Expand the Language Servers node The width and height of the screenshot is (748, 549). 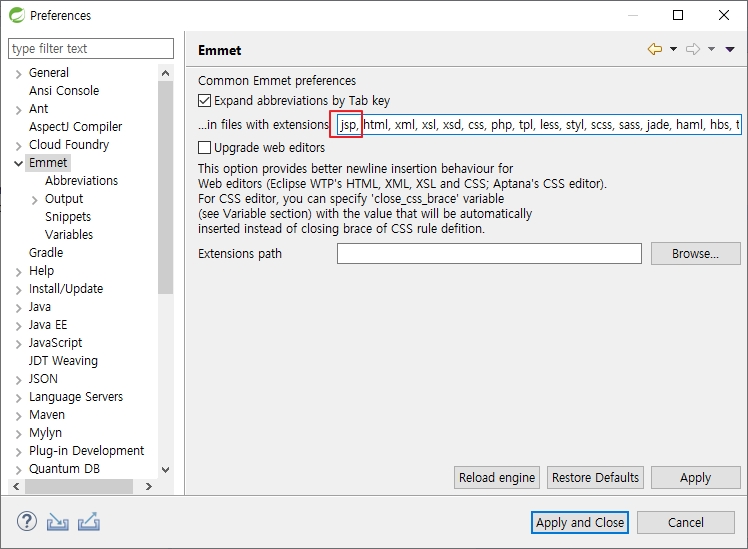pyautogui.click(x=19, y=398)
